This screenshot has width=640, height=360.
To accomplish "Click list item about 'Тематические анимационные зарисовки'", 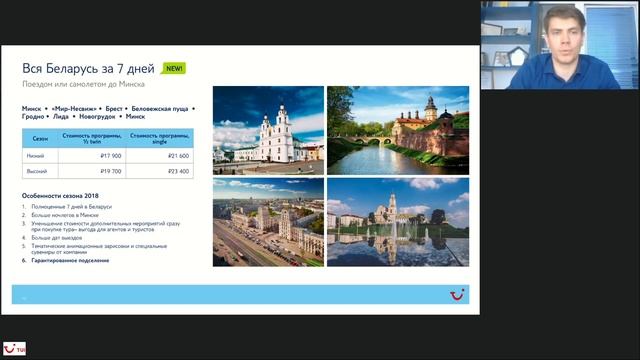I will coord(99,249).
